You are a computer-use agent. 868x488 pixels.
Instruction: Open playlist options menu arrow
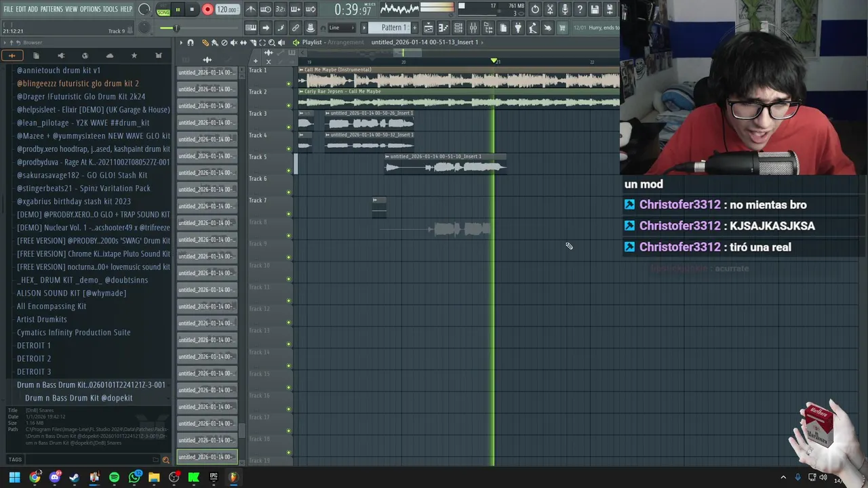coord(181,43)
